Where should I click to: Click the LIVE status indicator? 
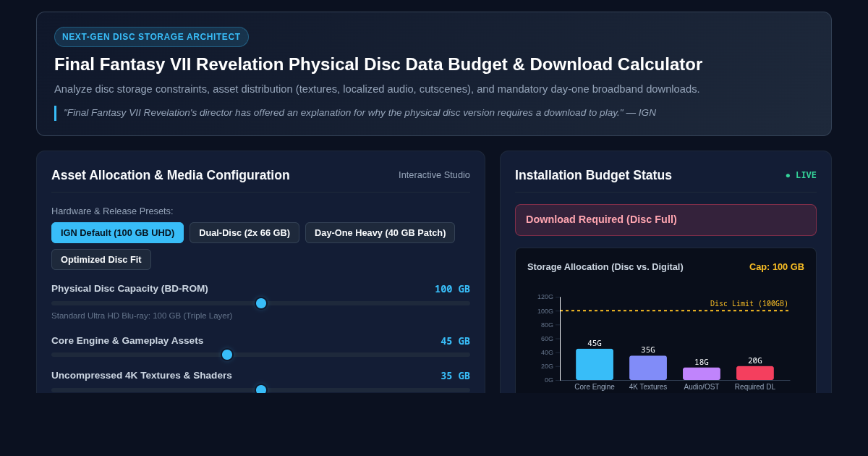pyautogui.click(x=801, y=175)
